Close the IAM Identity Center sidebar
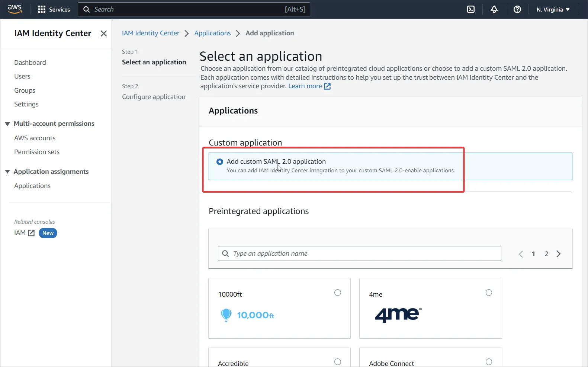Image resolution: width=588 pixels, height=367 pixels. pyautogui.click(x=104, y=33)
